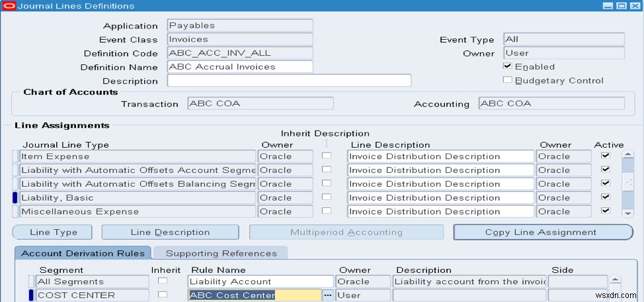Select Account Derivation Rules tab
The width and height of the screenshot is (644, 302).
pyautogui.click(x=83, y=253)
